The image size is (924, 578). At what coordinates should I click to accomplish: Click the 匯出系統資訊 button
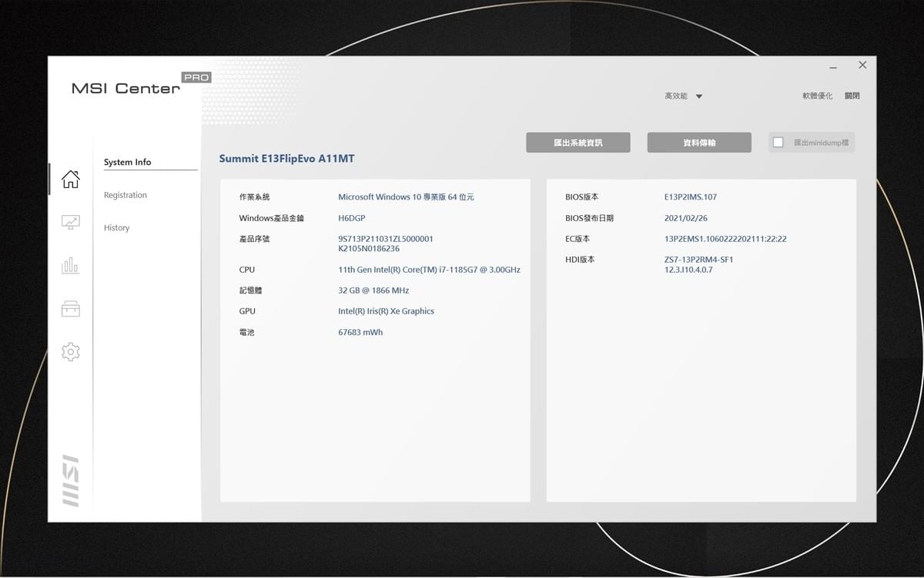(x=578, y=143)
